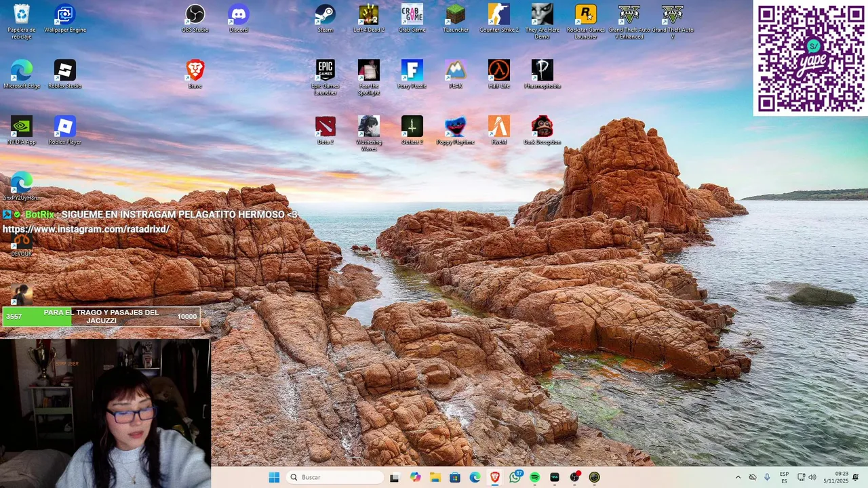Open Spotify from the taskbar
The width and height of the screenshot is (868, 488).
pyautogui.click(x=535, y=477)
